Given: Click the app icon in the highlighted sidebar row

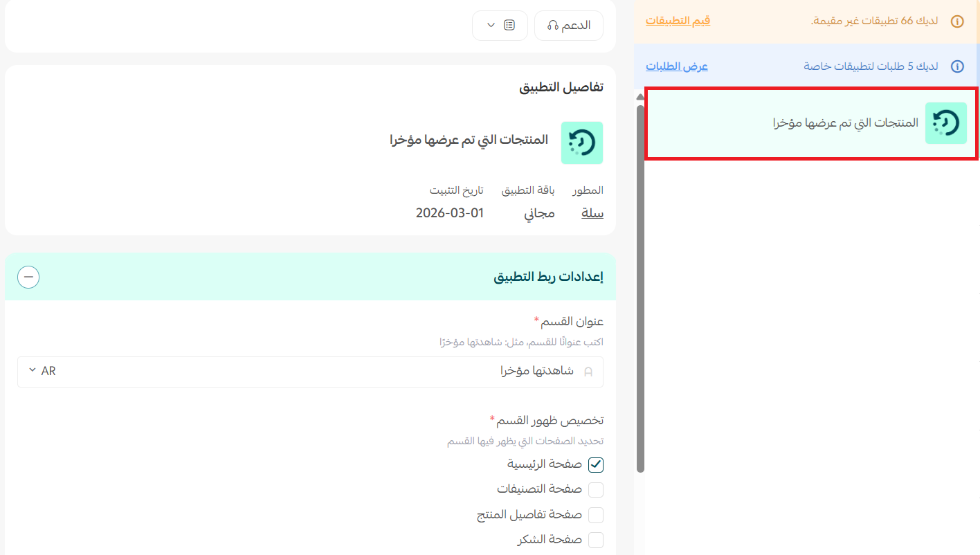Looking at the screenshot, I should tap(946, 123).
